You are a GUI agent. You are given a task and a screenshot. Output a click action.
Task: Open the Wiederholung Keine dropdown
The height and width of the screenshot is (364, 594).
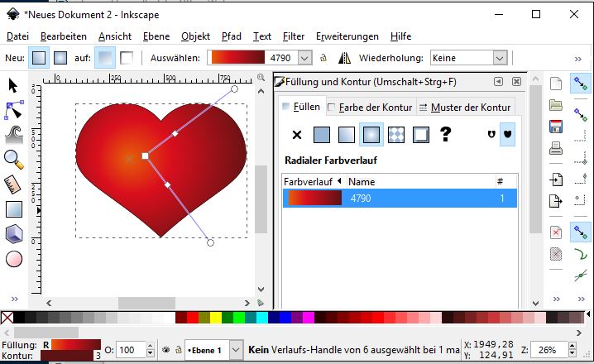tap(500, 58)
